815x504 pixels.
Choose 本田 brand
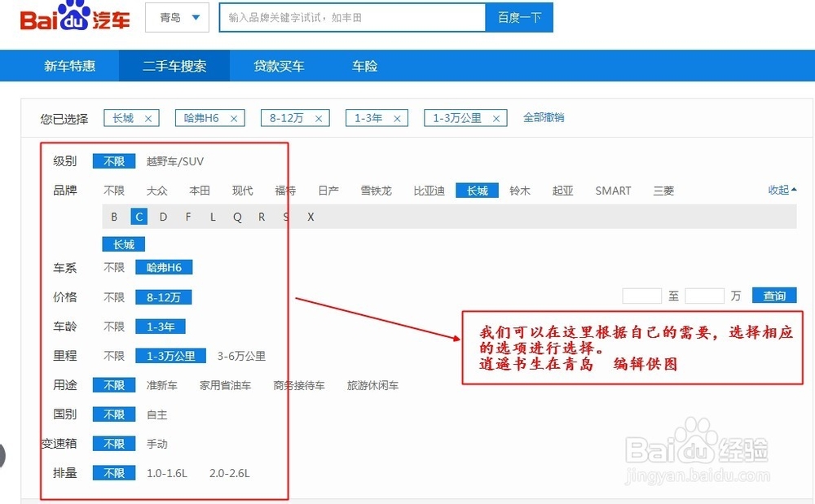(x=200, y=191)
